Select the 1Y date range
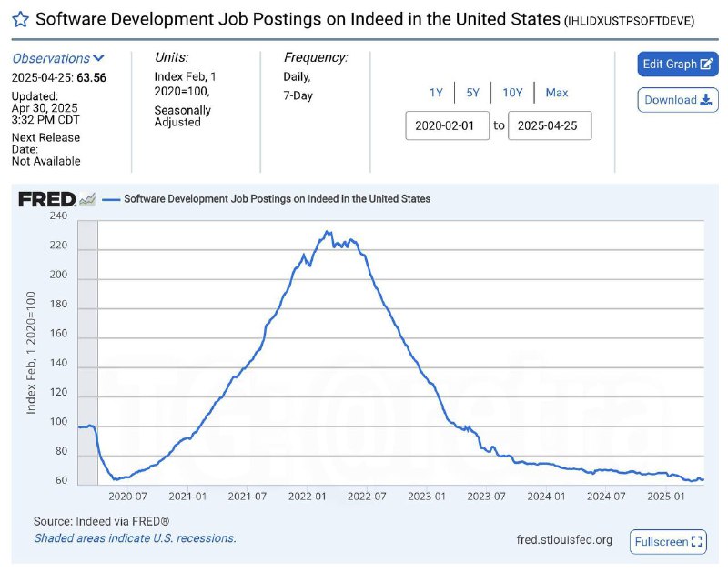This screenshot has height=572, width=728. (x=436, y=93)
